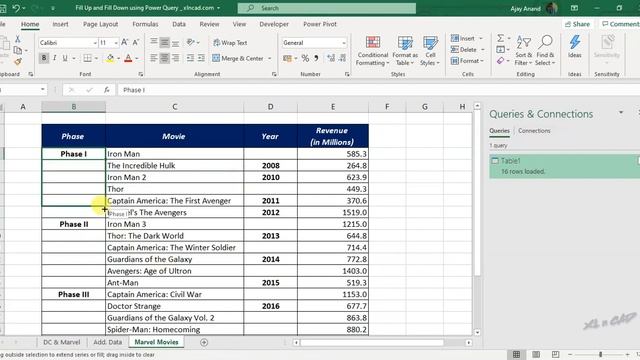Open the Data ribbon tab

179,24
